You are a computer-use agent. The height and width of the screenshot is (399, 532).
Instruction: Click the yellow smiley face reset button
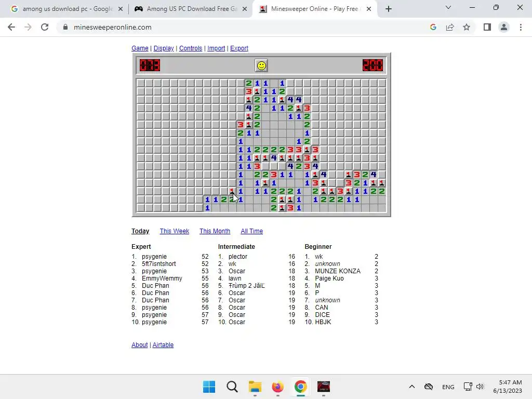pos(261,65)
